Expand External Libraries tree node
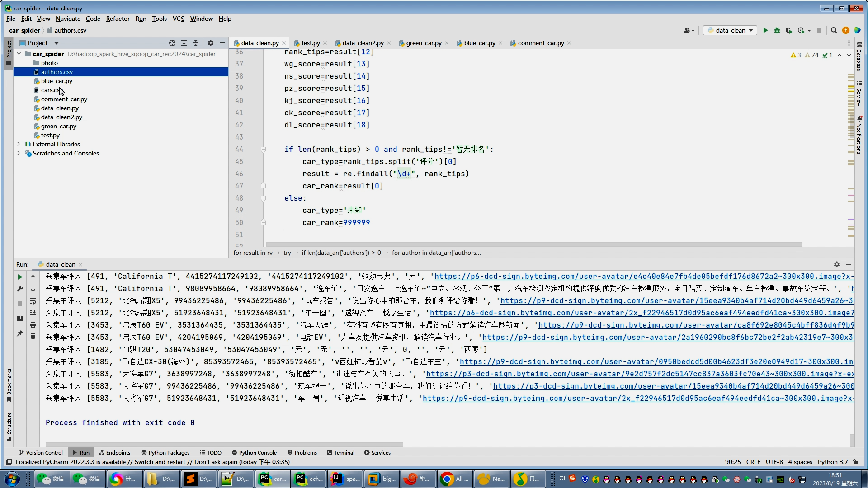868x488 pixels. (x=19, y=144)
